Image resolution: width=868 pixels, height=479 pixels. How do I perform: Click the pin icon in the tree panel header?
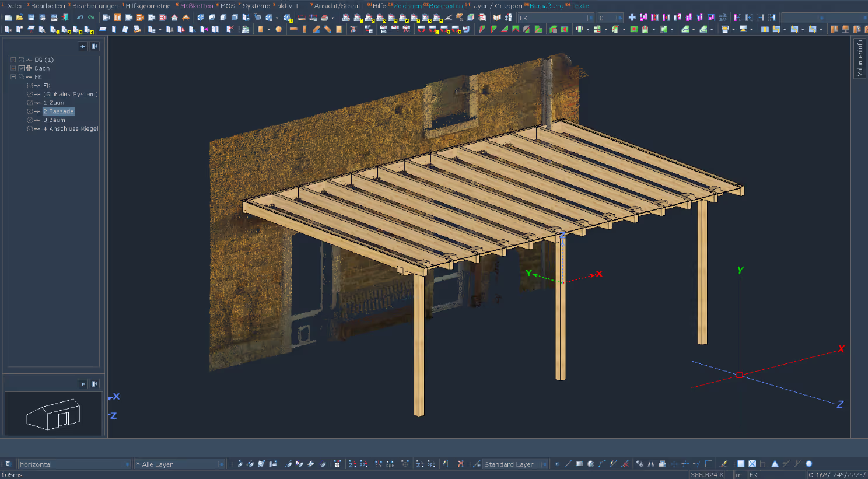point(83,46)
